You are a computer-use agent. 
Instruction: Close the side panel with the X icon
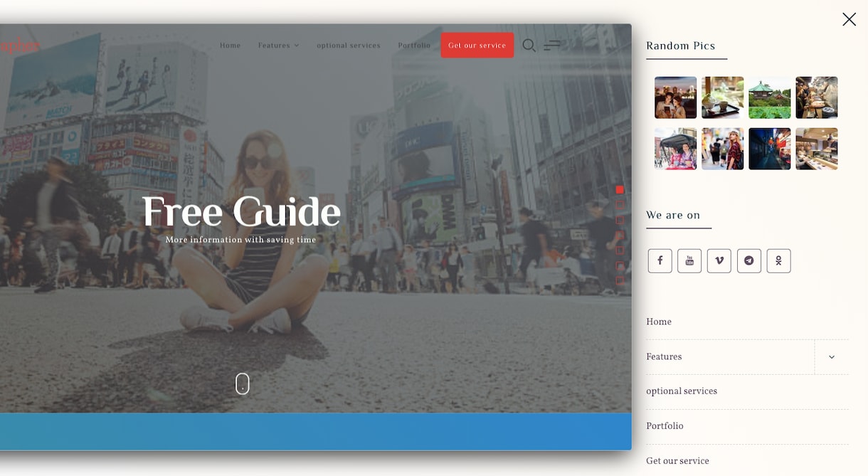point(849,19)
